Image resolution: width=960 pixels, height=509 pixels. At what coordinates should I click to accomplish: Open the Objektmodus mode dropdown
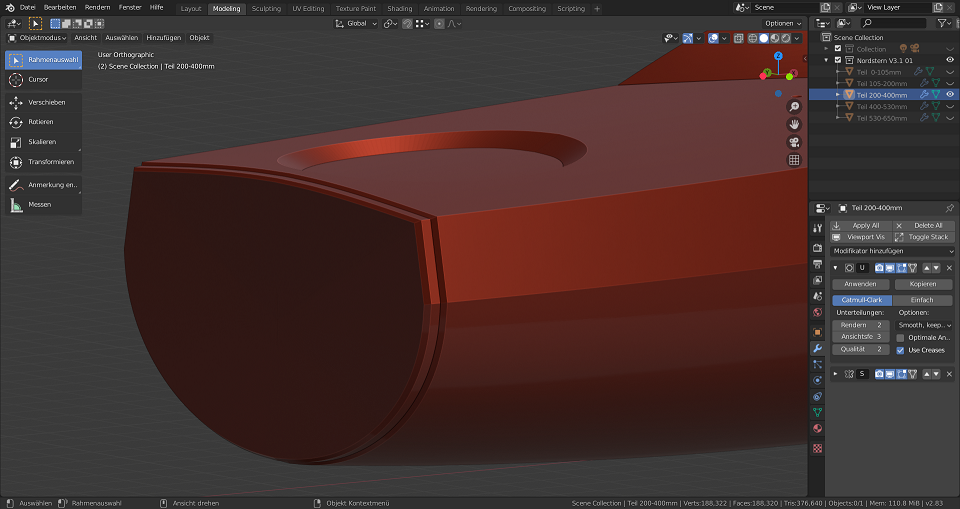click(38, 38)
